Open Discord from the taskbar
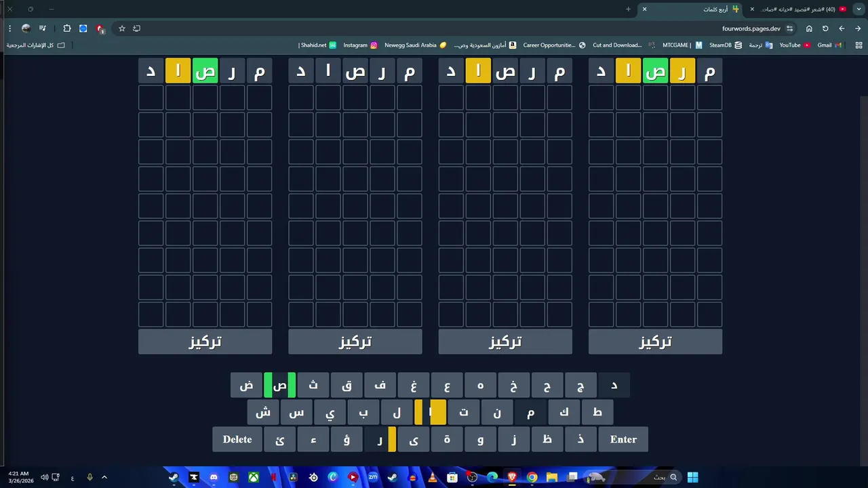Screen dimensions: 868x488 [214, 477]
